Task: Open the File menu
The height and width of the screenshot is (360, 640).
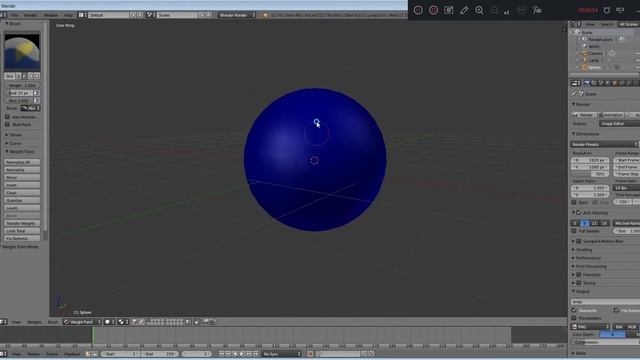Action: [x=14, y=15]
